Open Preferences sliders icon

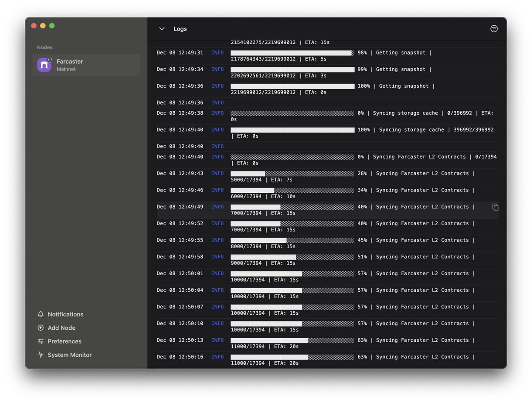tap(41, 341)
